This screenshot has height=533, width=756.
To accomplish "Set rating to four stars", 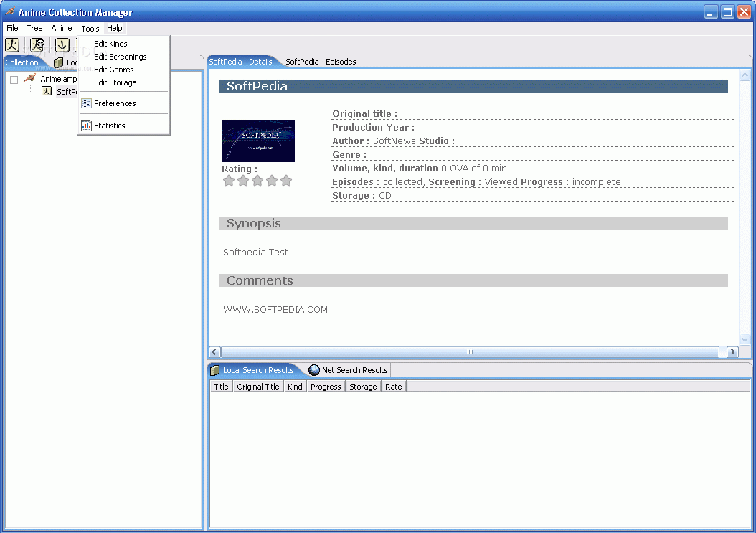I will click(272, 181).
